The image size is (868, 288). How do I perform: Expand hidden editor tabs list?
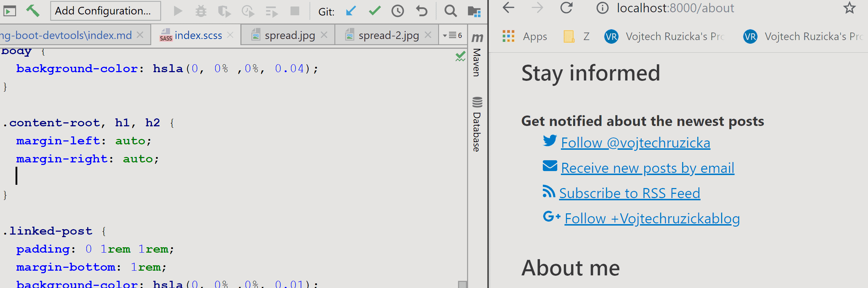pos(453,35)
